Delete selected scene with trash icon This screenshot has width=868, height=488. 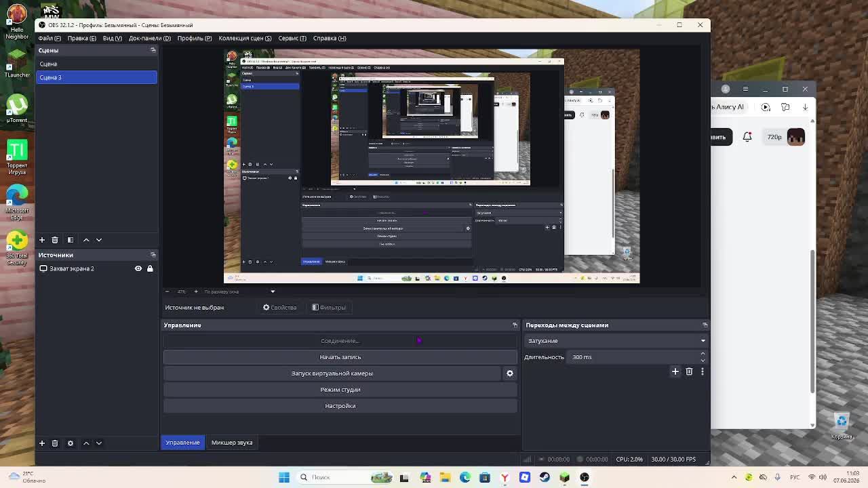[55, 240]
